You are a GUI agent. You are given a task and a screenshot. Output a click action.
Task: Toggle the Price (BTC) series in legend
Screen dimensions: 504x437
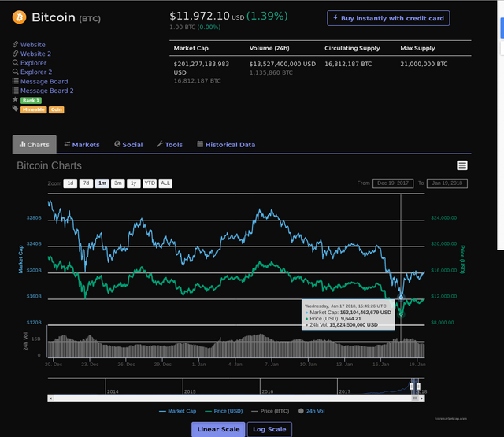tap(270, 411)
